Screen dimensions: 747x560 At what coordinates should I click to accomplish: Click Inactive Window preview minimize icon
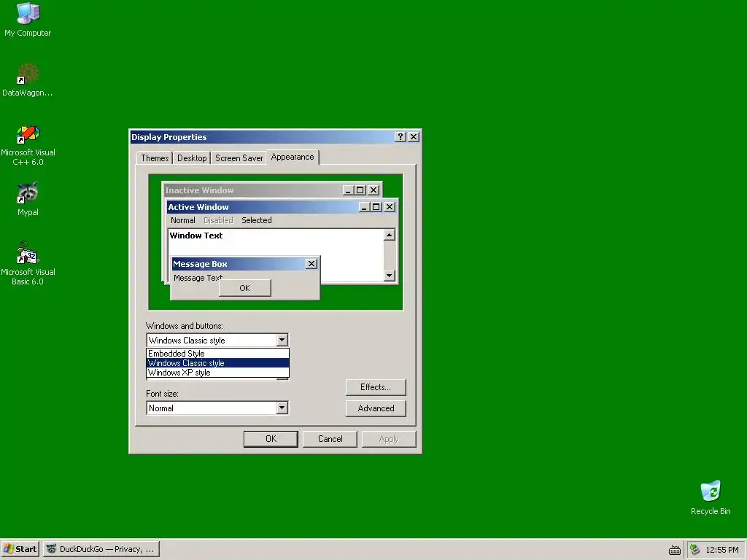point(348,190)
